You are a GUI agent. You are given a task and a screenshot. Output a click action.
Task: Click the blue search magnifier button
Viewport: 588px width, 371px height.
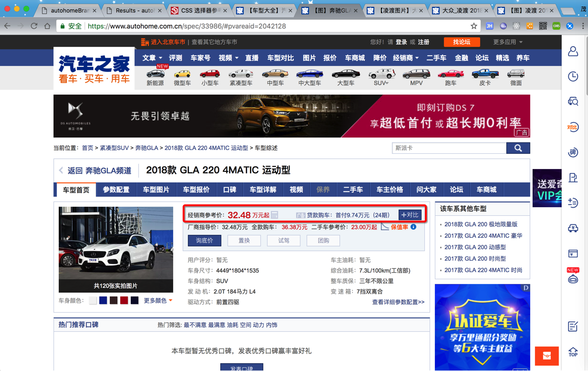point(518,148)
